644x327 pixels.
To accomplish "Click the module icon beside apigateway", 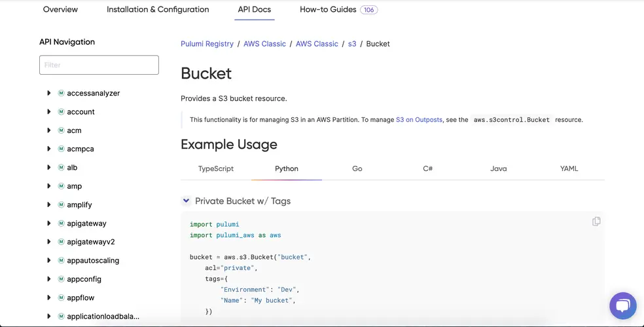I will click(x=62, y=223).
